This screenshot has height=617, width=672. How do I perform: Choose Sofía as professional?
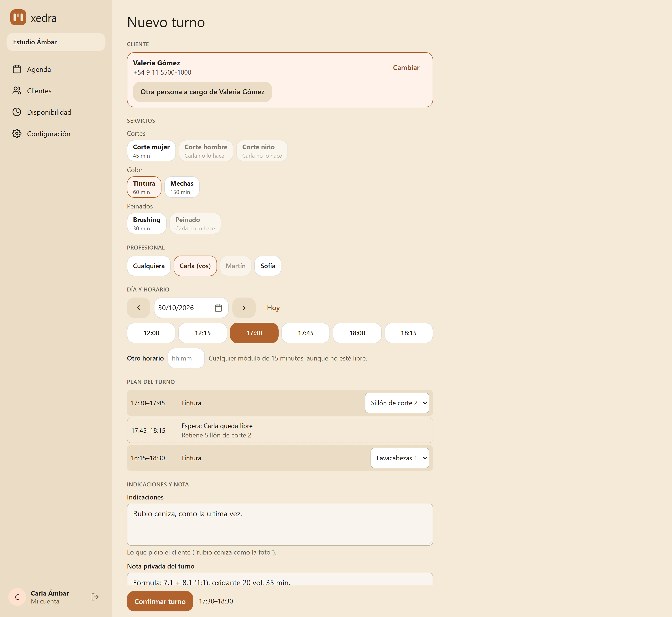tap(268, 266)
